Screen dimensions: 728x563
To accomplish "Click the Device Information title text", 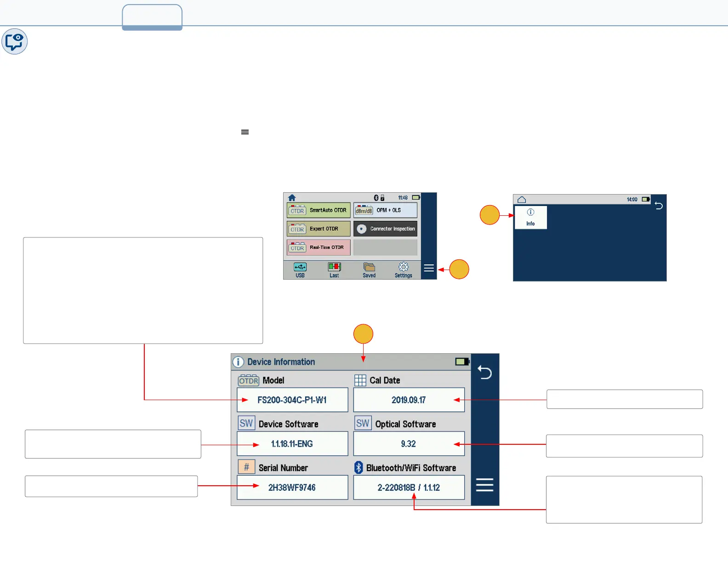I will pyautogui.click(x=281, y=362).
